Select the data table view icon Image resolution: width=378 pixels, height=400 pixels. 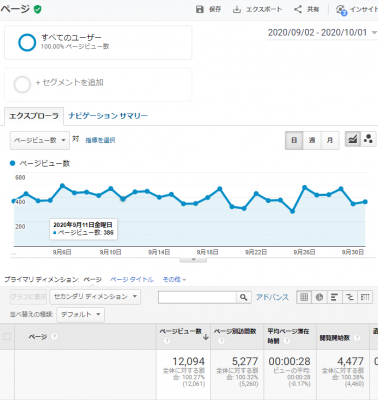click(x=304, y=297)
